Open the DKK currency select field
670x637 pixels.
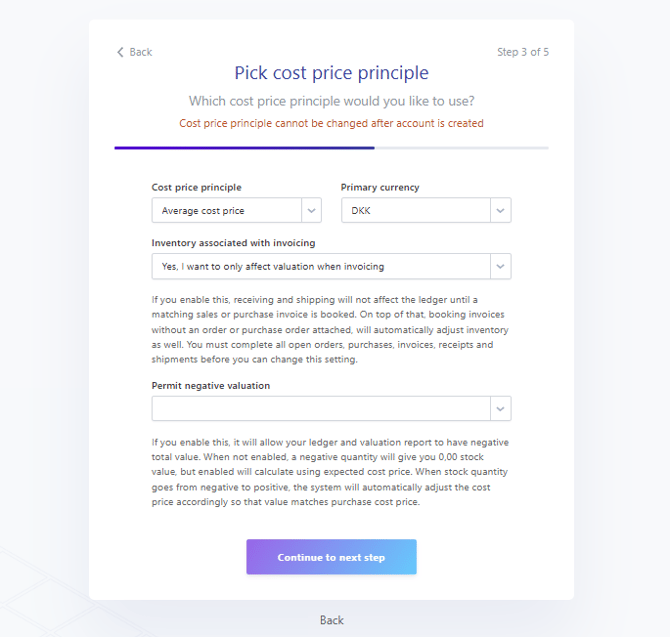pyautogui.click(x=416, y=210)
